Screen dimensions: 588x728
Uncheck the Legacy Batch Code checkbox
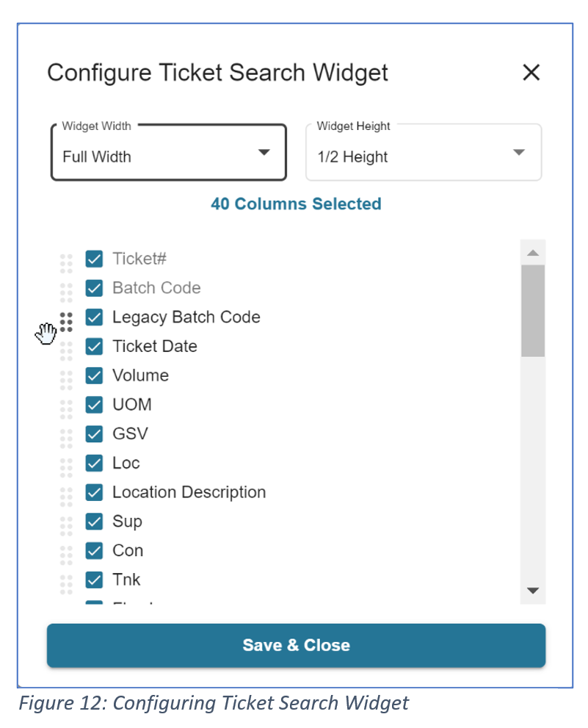point(94,317)
